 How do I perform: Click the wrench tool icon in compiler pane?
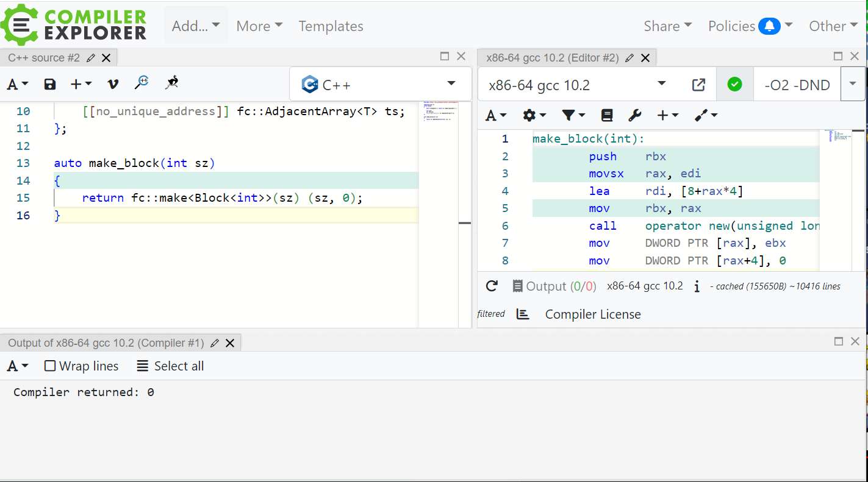point(634,115)
